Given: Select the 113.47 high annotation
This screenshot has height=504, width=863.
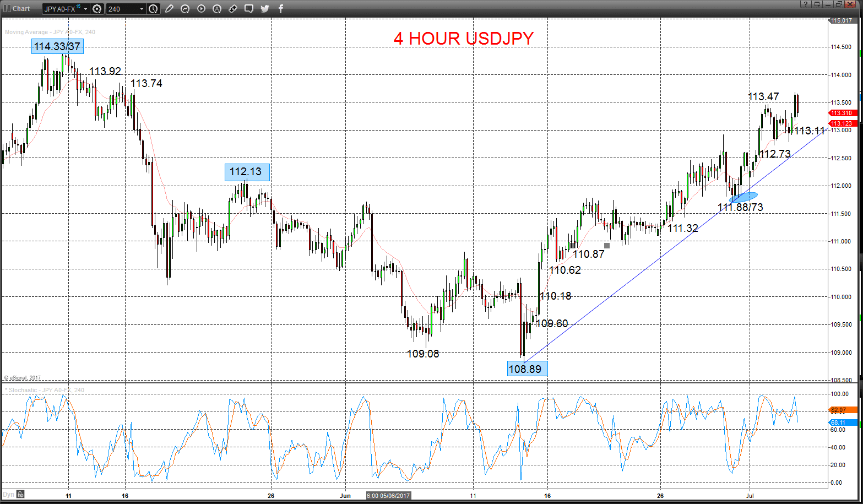Looking at the screenshot, I should (763, 96).
